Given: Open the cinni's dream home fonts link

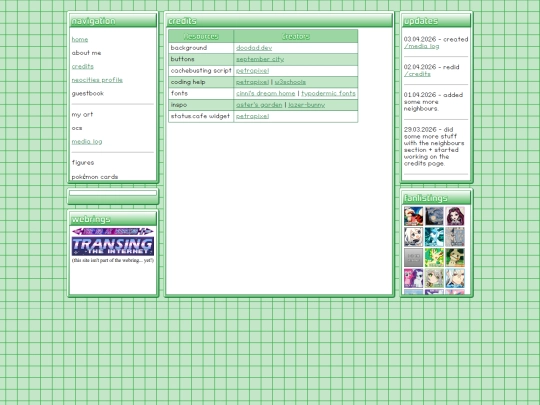Looking at the screenshot, I should point(266,93).
